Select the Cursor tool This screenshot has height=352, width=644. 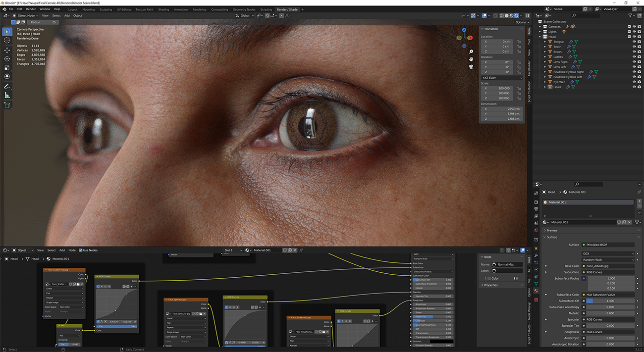(x=7, y=40)
